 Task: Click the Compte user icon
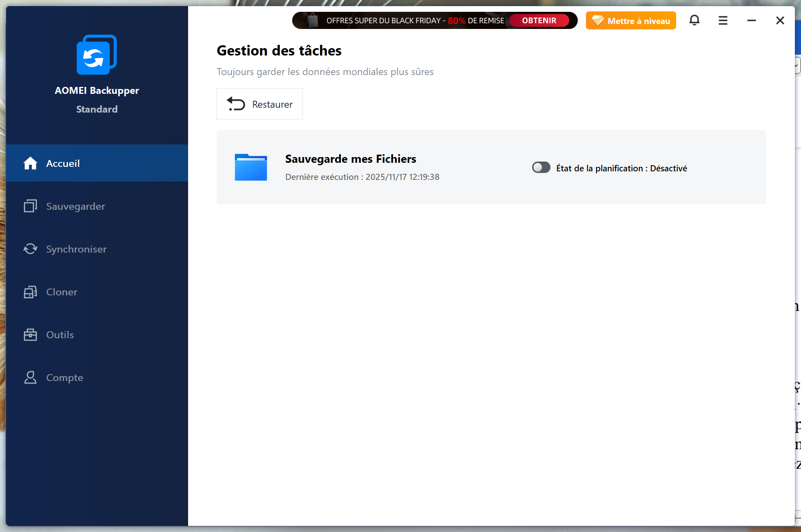(30, 377)
